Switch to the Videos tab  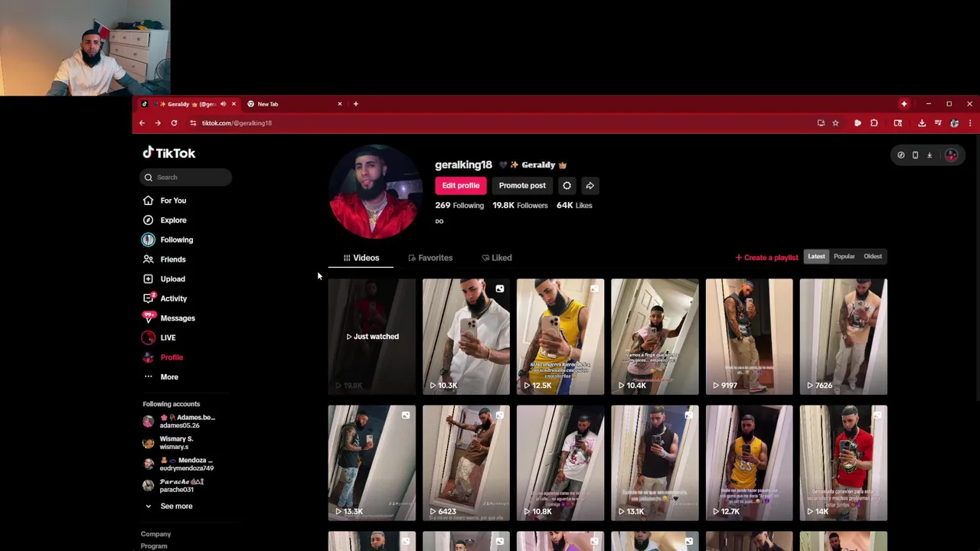pos(361,258)
